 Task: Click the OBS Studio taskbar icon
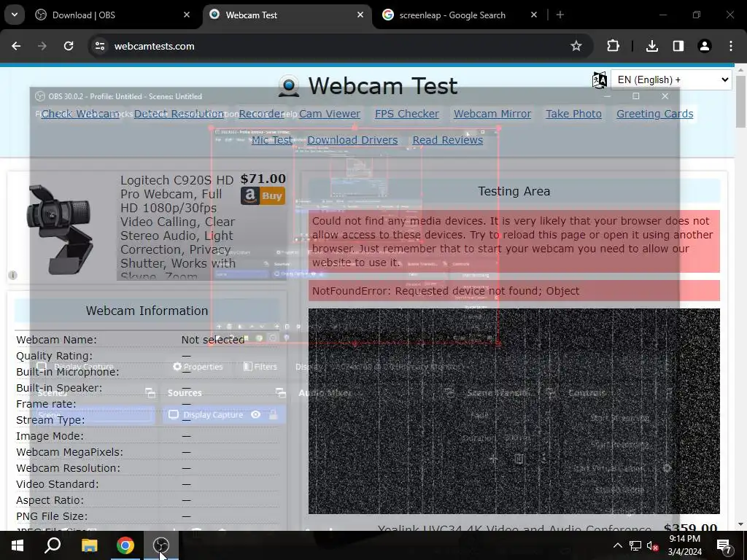click(161, 545)
